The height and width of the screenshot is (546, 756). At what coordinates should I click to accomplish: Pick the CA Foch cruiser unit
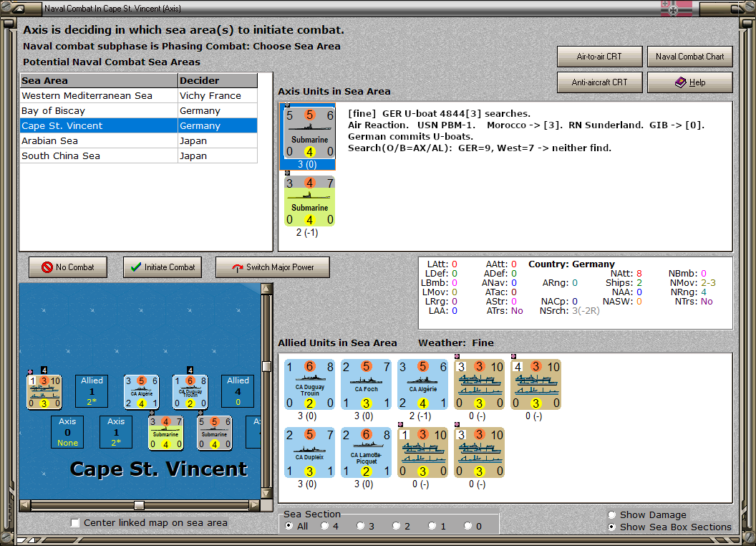tap(366, 384)
